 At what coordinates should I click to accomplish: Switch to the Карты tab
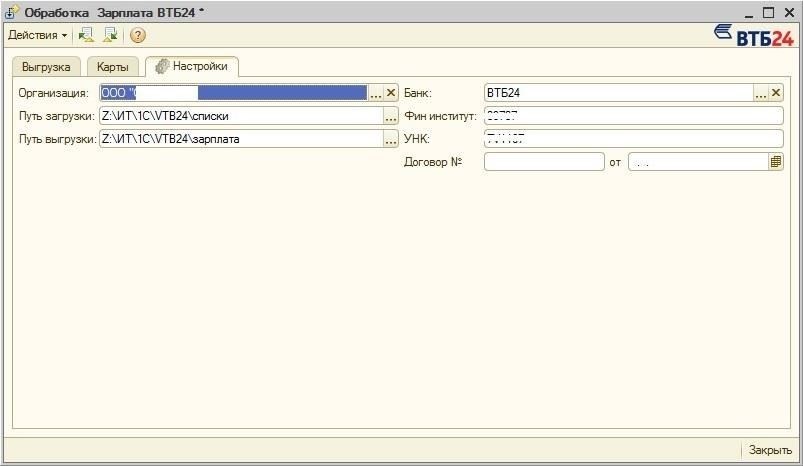click(x=112, y=67)
